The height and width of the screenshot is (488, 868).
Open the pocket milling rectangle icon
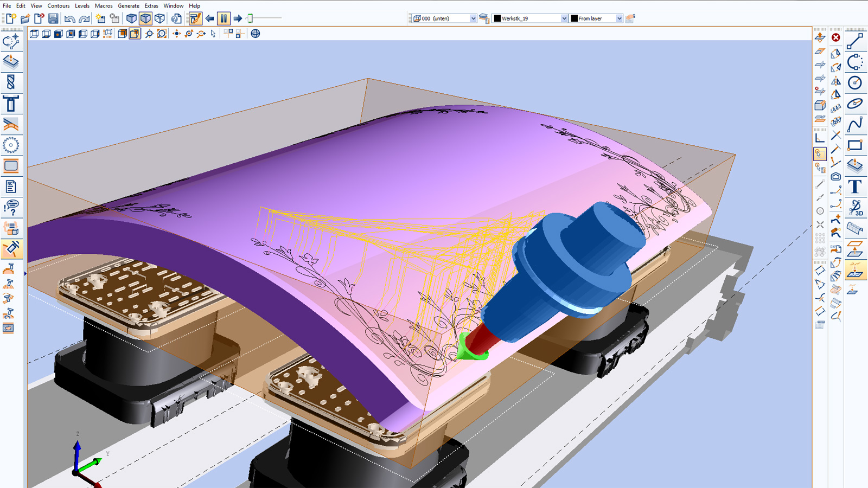click(x=11, y=166)
